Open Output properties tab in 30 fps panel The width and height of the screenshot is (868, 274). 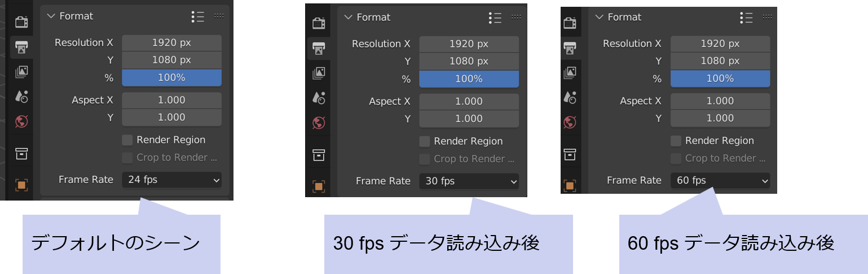click(x=319, y=48)
